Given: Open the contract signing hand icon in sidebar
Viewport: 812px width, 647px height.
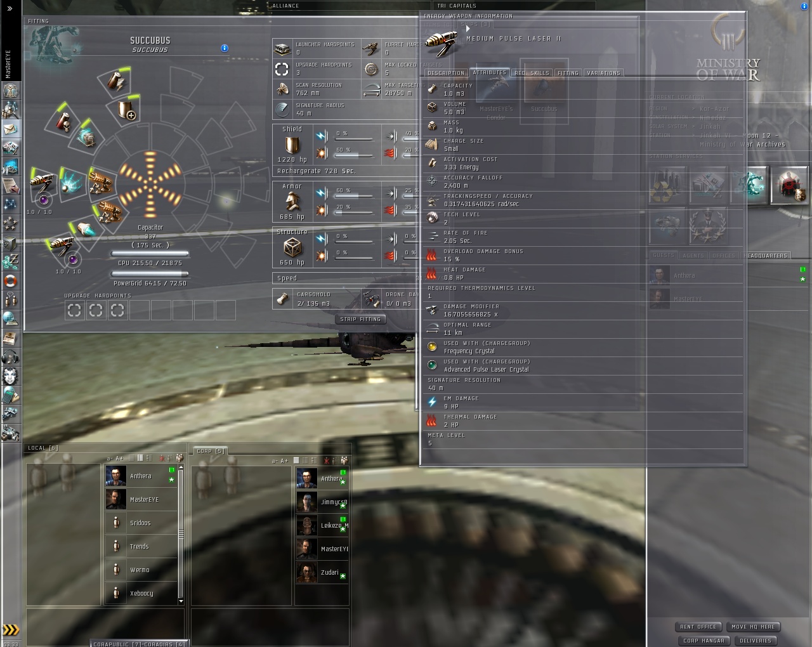Looking at the screenshot, I should pos(11,185).
